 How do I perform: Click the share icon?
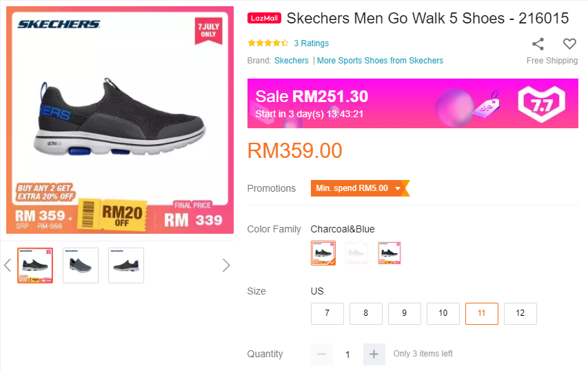click(538, 44)
